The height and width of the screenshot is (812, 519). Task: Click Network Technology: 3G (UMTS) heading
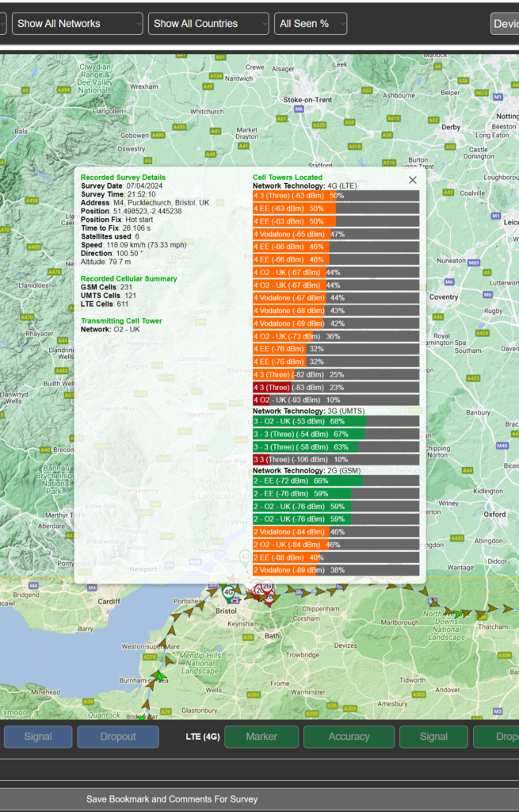point(308,412)
